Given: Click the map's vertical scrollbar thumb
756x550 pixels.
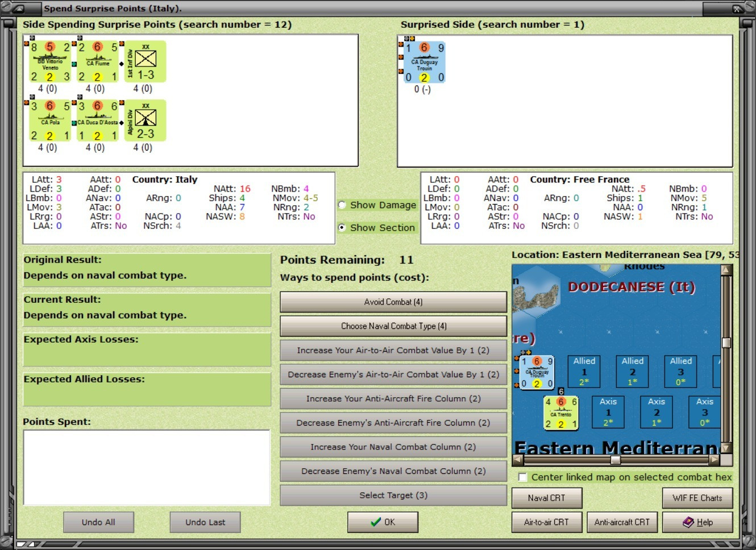Looking at the screenshot, I should (726, 343).
